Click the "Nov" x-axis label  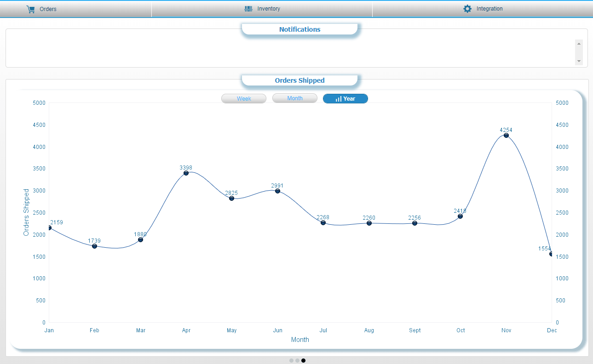click(506, 330)
